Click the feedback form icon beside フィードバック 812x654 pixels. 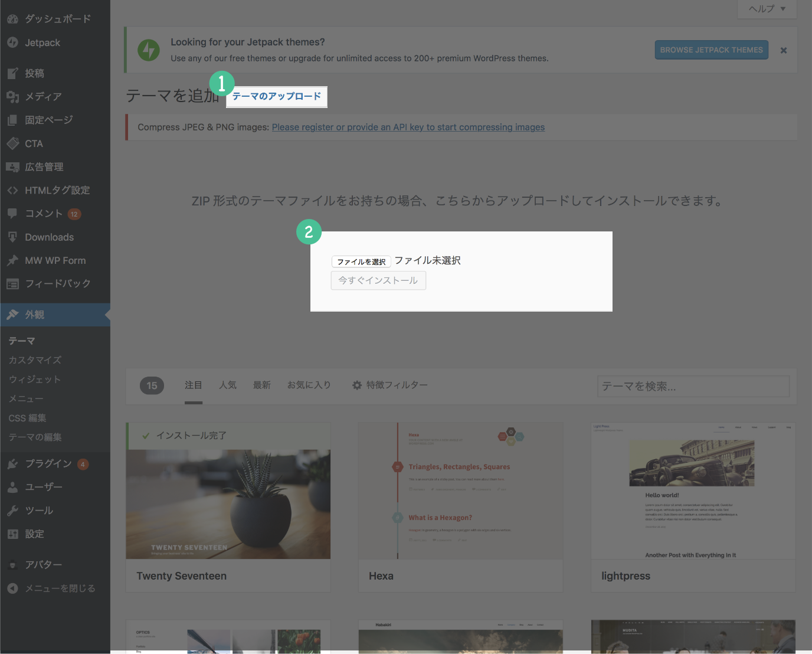12,284
